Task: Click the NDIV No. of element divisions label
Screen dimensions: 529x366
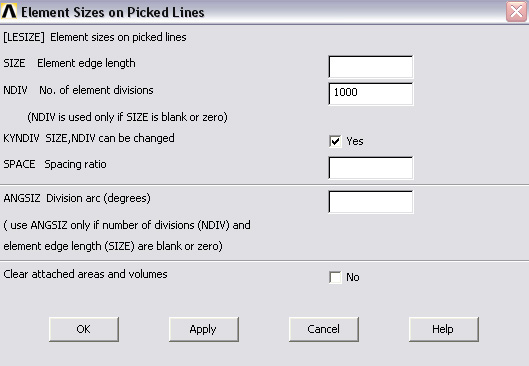Action: [x=78, y=90]
